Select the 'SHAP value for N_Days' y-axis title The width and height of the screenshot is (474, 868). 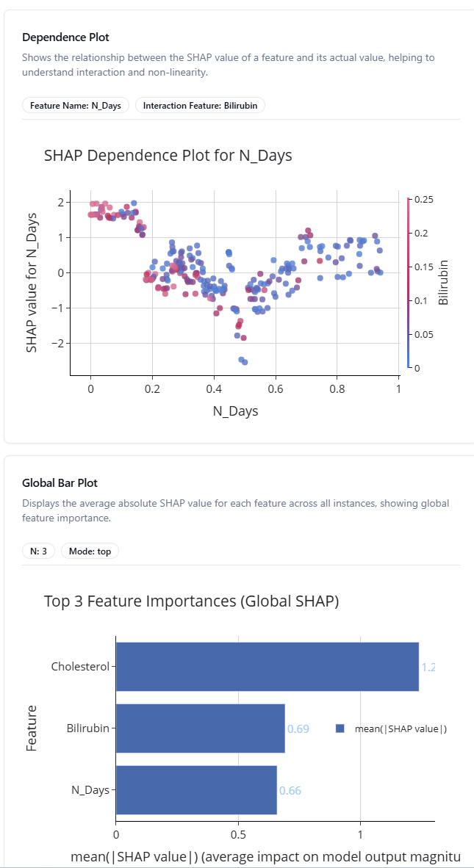pyautogui.click(x=32, y=283)
